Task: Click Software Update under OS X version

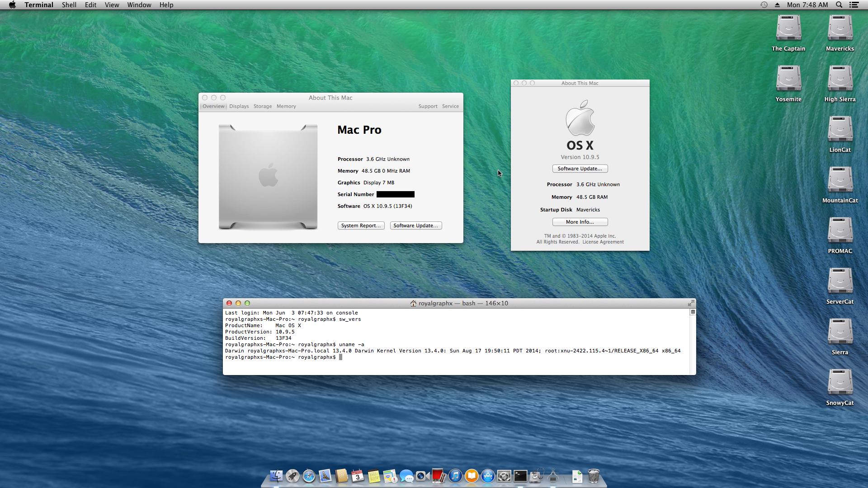Action: (580, 169)
